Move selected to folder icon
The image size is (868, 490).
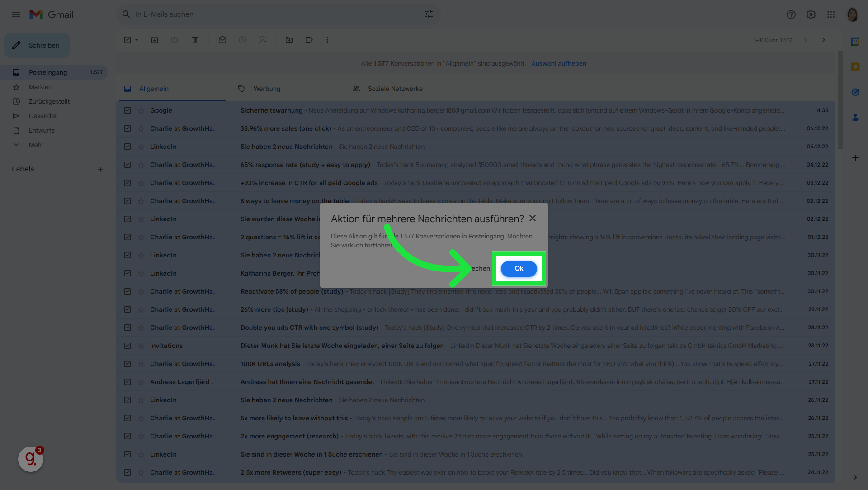[x=289, y=40]
